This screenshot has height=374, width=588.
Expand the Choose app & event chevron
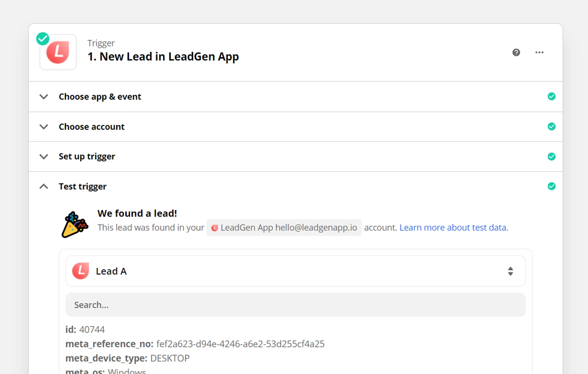(x=44, y=97)
